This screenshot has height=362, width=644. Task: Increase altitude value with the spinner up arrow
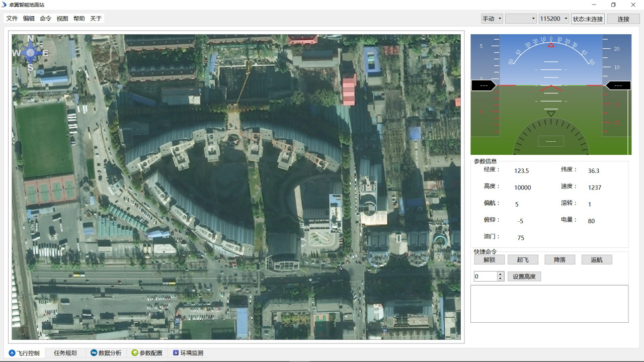tap(500, 274)
